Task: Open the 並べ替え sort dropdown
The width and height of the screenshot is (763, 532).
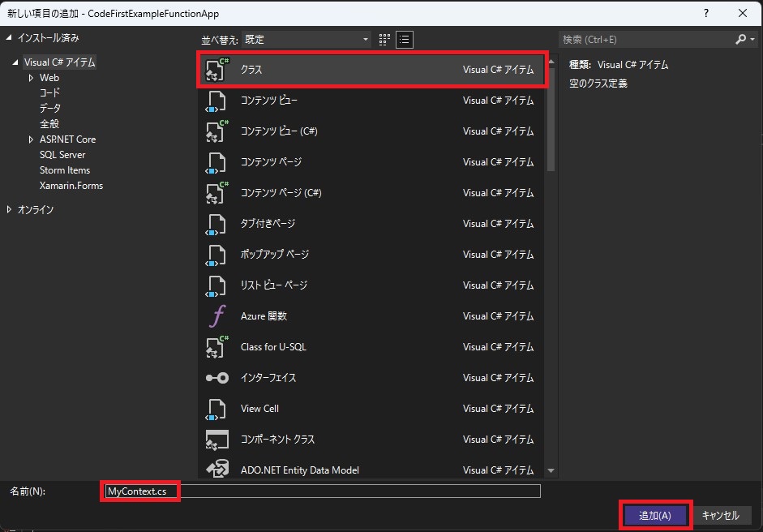Action: (x=306, y=40)
